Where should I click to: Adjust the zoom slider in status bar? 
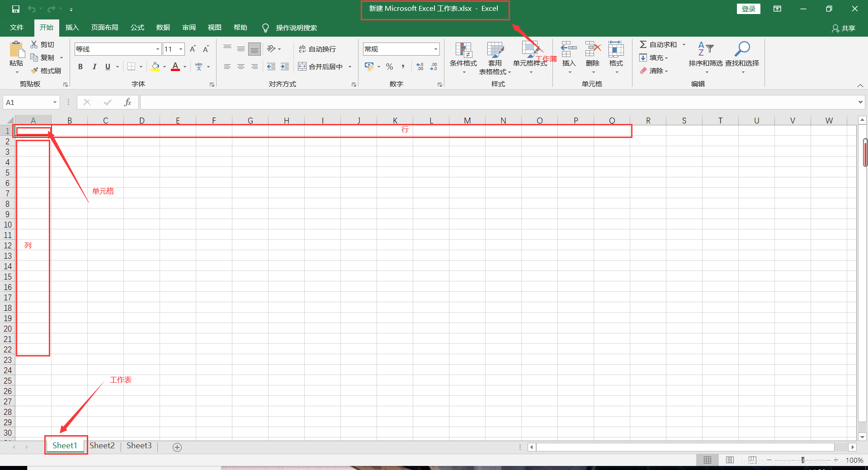pyautogui.click(x=803, y=460)
